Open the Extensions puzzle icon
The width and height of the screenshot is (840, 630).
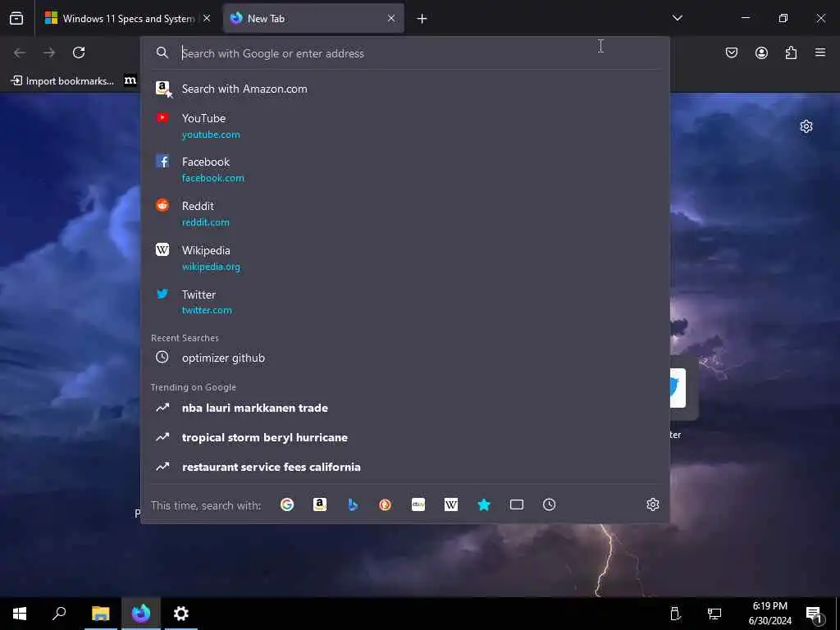791,52
